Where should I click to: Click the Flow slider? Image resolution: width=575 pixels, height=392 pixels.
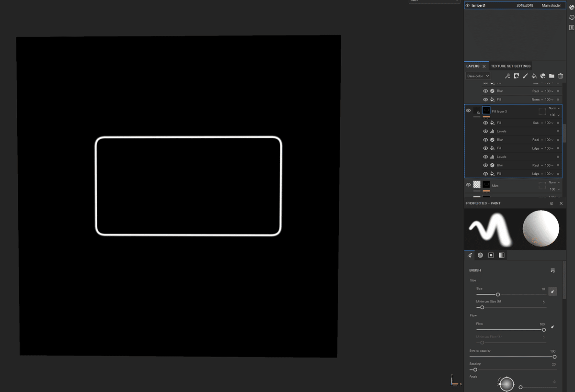(x=510, y=329)
